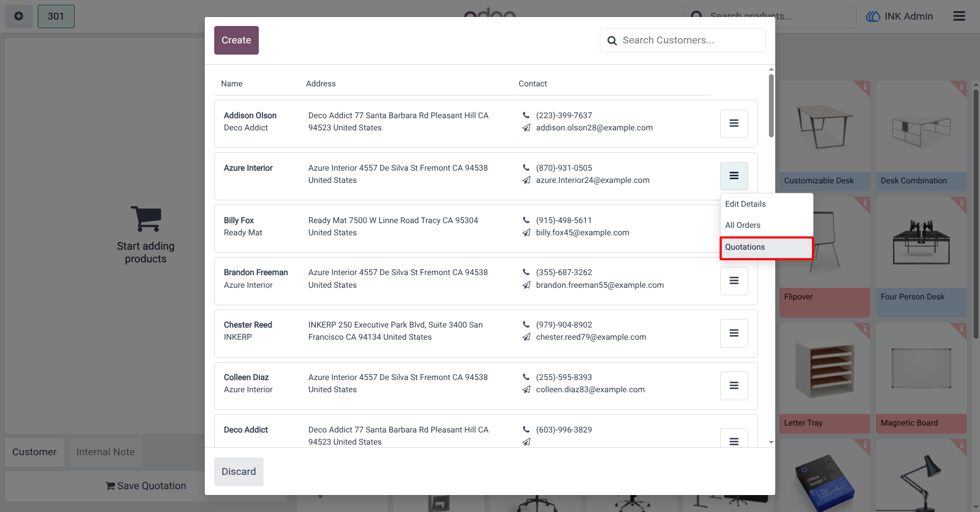Image resolution: width=980 pixels, height=512 pixels.
Task: Select the Four Person Desk product
Action: click(921, 257)
